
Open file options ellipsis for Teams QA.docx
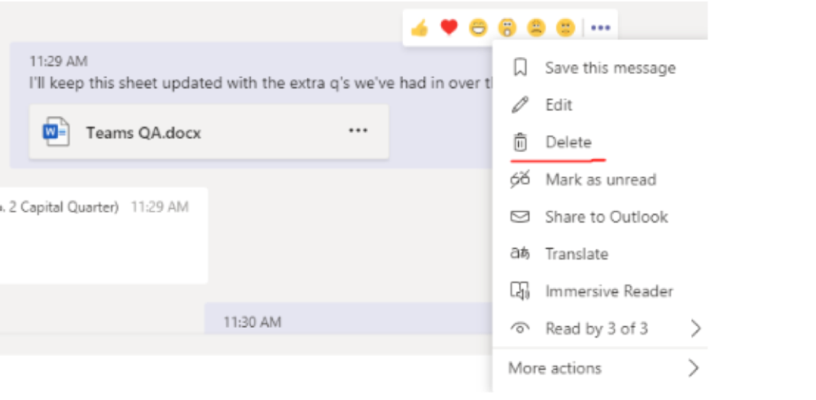(358, 131)
